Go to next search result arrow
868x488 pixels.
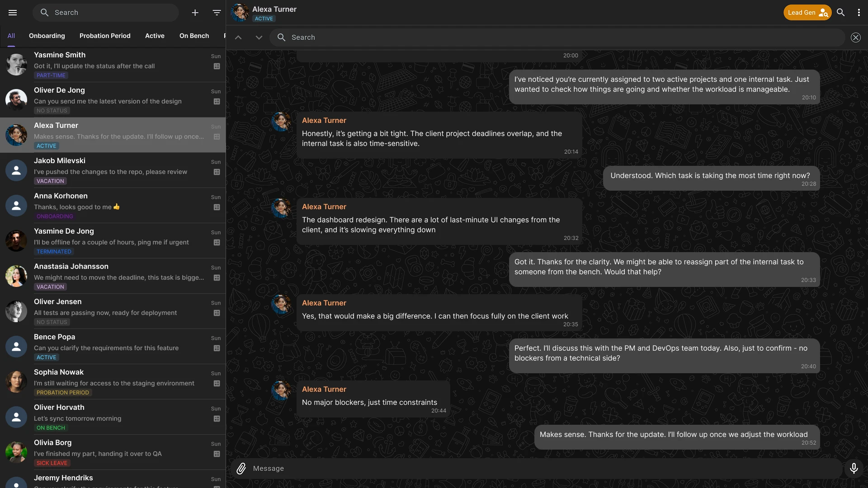tap(259, 38)
